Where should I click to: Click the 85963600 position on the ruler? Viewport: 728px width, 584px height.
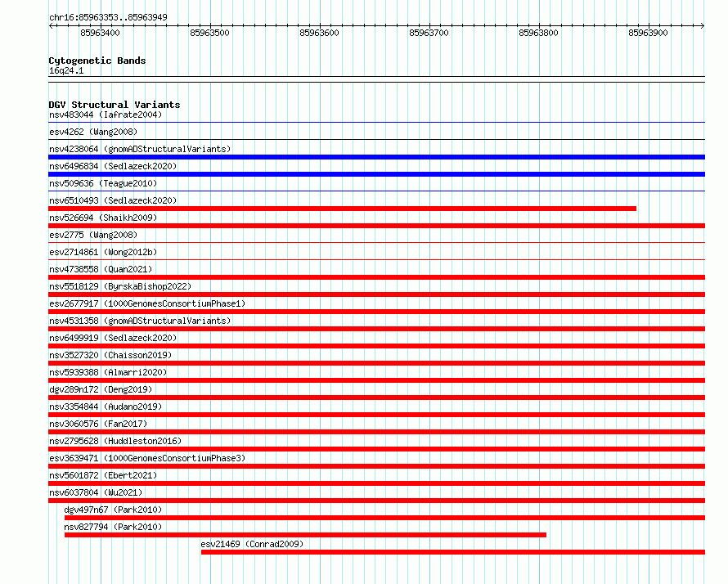320,33
